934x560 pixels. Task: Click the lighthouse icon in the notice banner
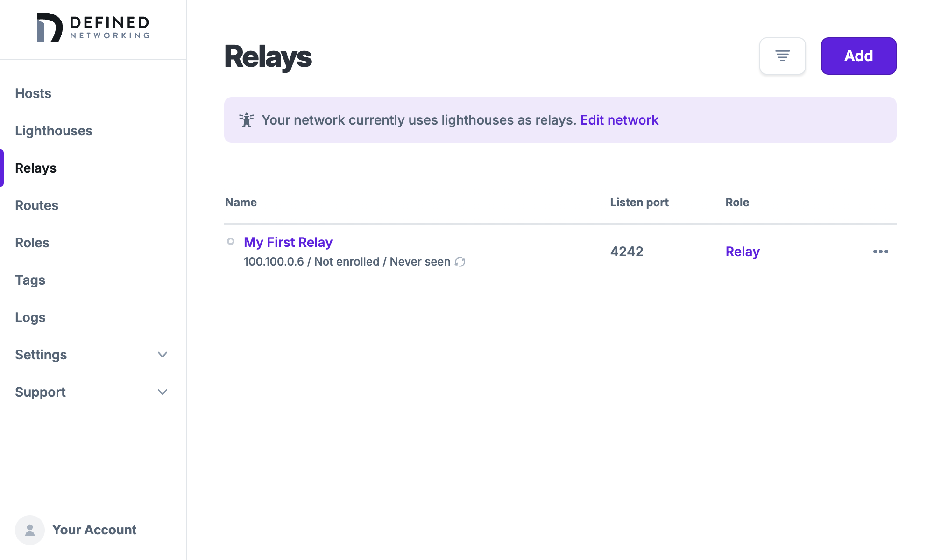click(246, 120)
